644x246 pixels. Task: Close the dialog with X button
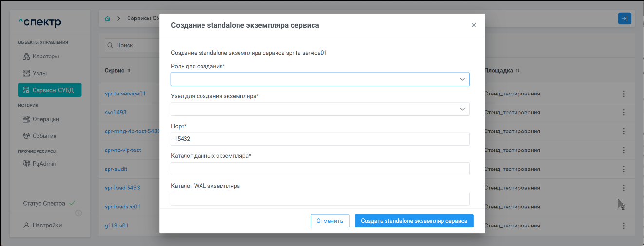point(473,25)
